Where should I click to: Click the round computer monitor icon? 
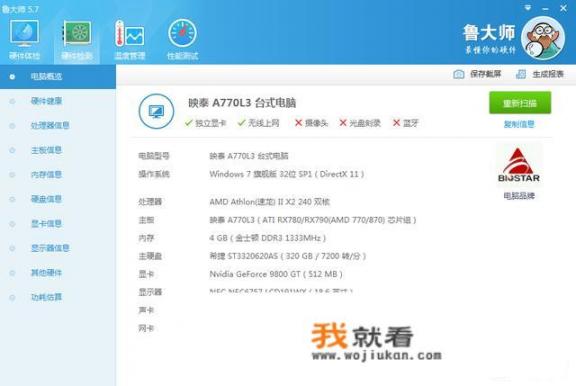tap(156, 111)
